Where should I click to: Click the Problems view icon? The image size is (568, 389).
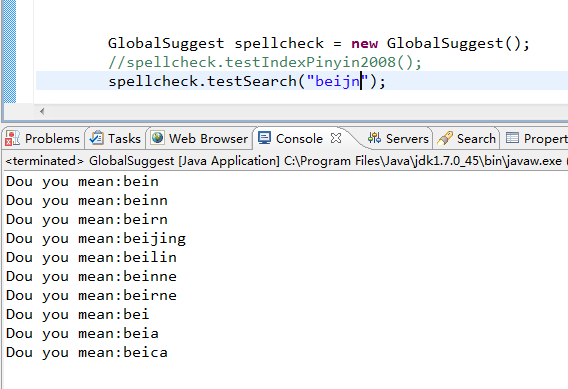click(x=12, y=138)
